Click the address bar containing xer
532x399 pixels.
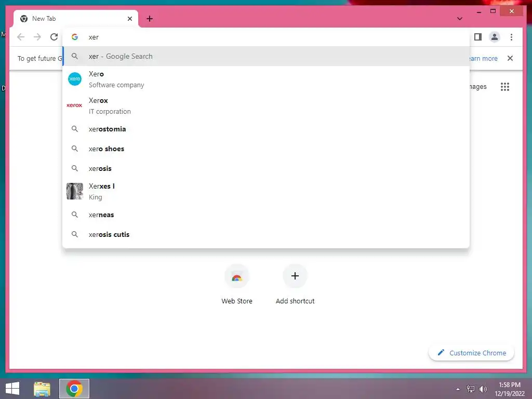point(266,37)
